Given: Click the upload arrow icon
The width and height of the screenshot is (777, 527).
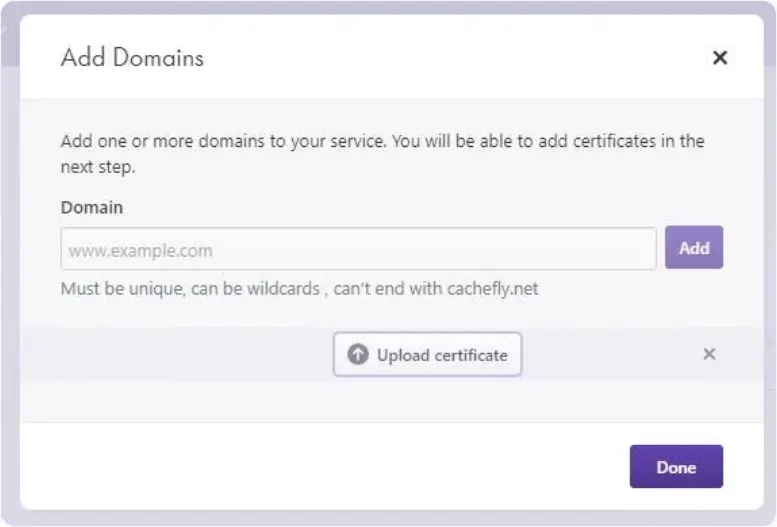Looking at the screenshot, I should click(x=358, y=355).
